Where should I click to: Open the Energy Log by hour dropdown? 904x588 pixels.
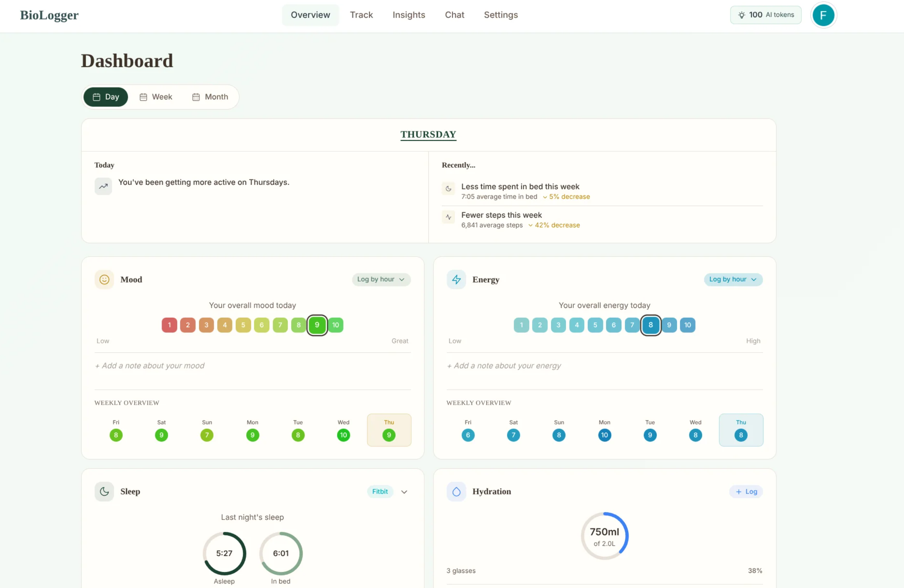pos(733,279)
